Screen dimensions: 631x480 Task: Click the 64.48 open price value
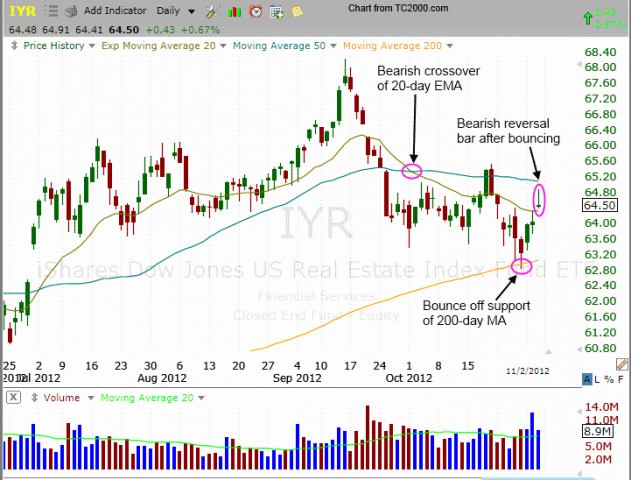[23, 30]
